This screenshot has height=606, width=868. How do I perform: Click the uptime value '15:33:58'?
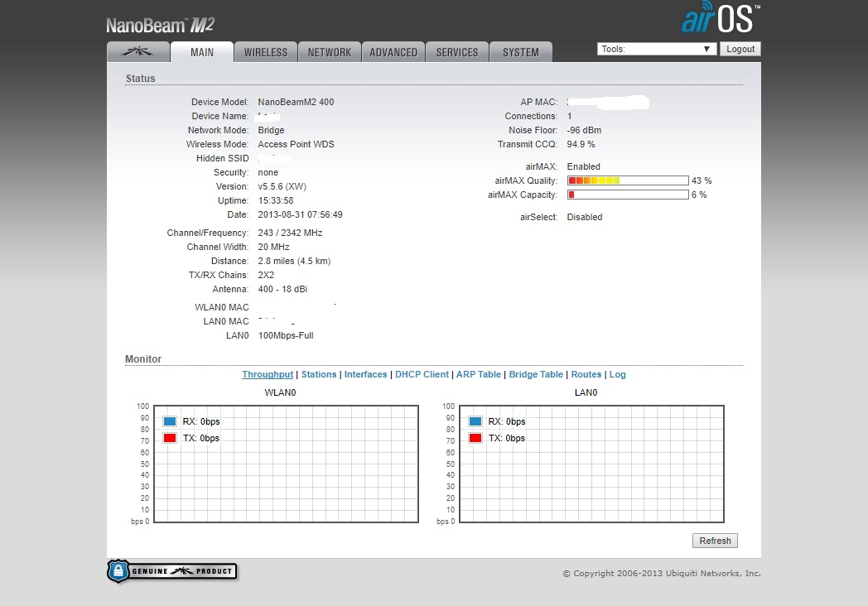[x=276, y=200]
